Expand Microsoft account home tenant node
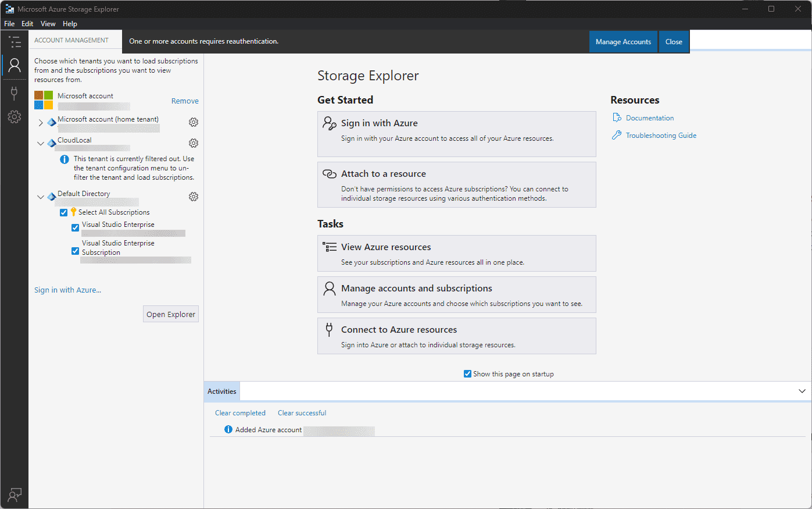The height and width of the screenshot is (509, 812). tap(41, 122)
